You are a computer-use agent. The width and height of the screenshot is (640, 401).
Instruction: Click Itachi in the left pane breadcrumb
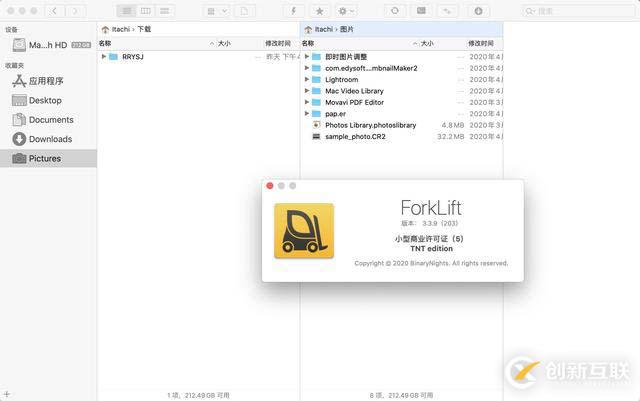point(121,29)
